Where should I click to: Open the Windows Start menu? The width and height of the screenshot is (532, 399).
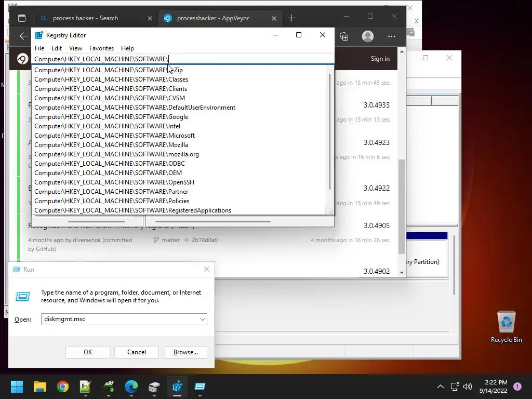(17, 387)
